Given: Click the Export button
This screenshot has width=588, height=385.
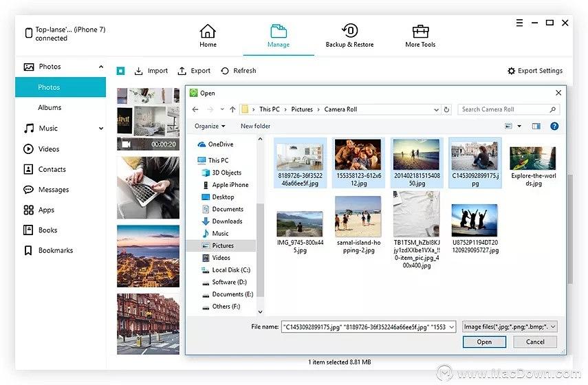Looking at the screenshot, I should [x=194, y=71].
